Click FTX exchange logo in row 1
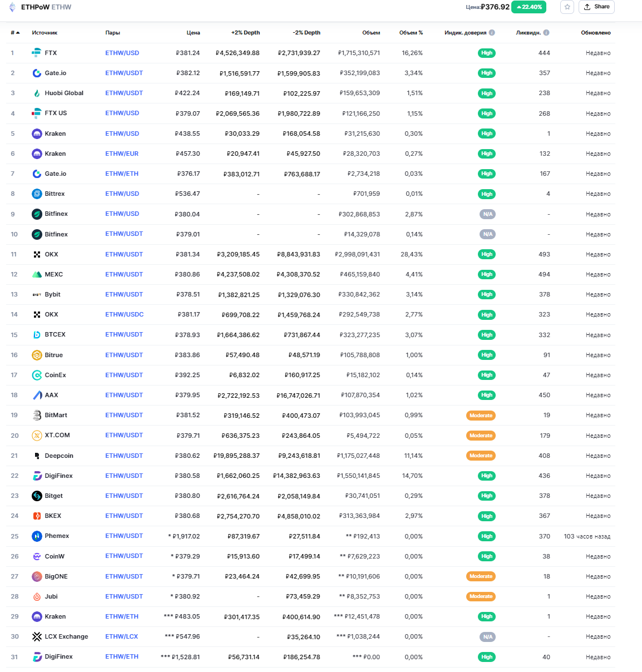Screen dimensions: 642x672 (x=37, y=53)
